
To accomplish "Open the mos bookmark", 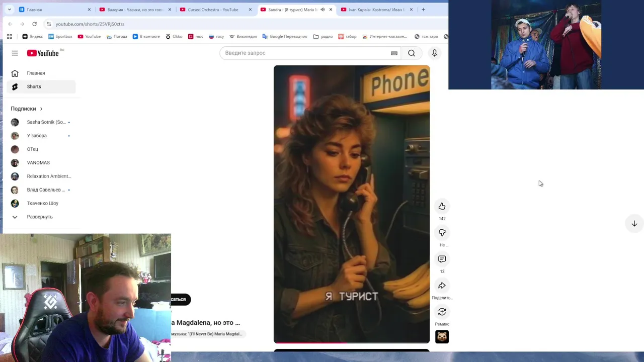I will pyautogui.click(x=195, y=36).
